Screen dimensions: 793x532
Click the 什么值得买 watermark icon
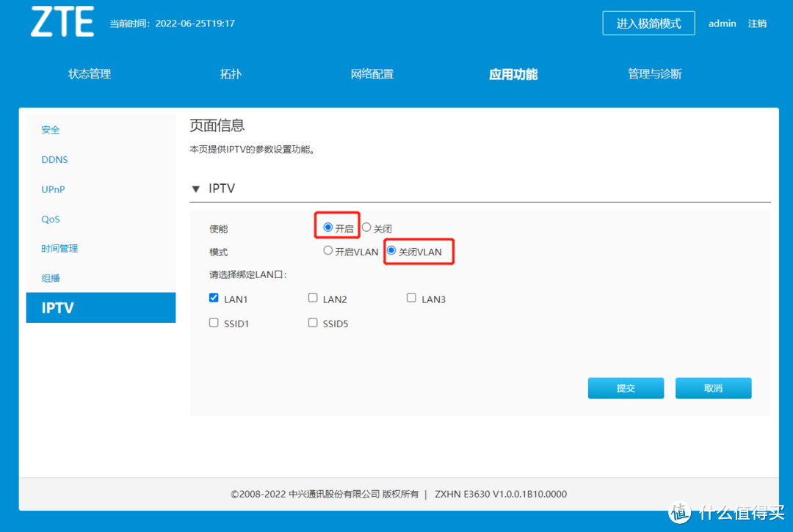tap(679, 512)
